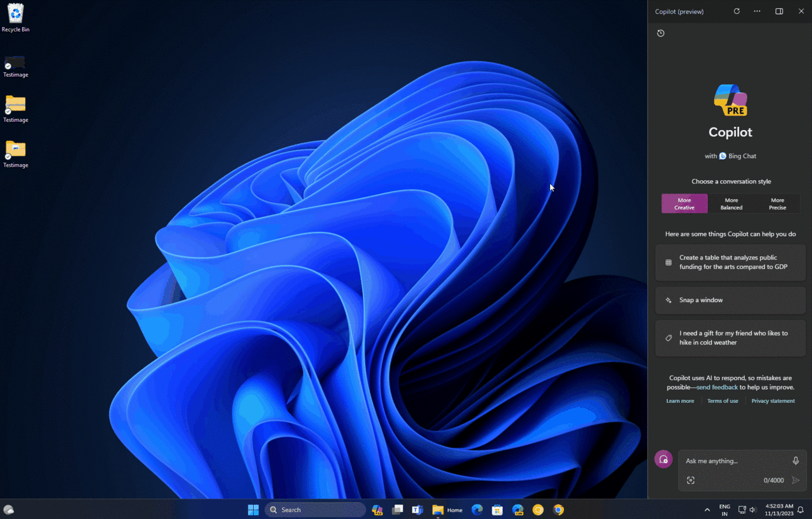The width and height of the screenshot is (812, 519).
Task: Expand the system tray hidden icons chevron
Action: 707,510
